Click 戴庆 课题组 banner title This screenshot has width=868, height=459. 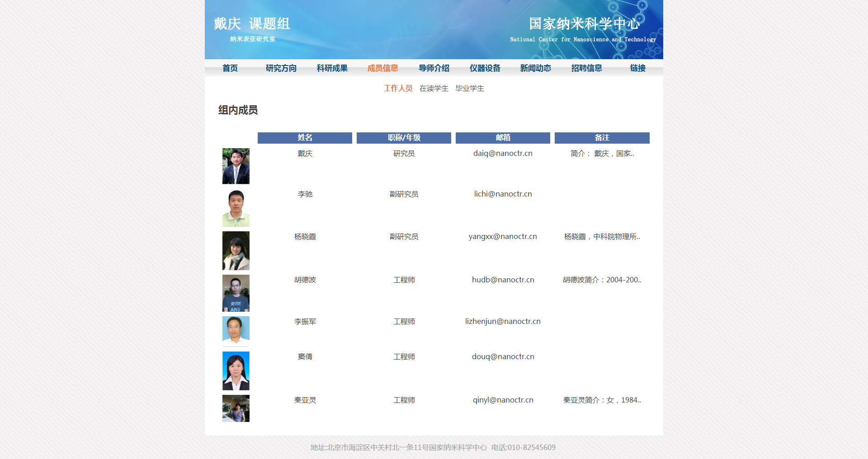point(252,23)
